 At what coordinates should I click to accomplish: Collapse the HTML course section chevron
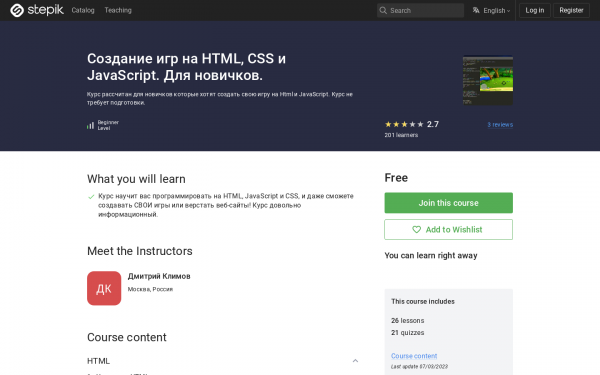[355, 361]
